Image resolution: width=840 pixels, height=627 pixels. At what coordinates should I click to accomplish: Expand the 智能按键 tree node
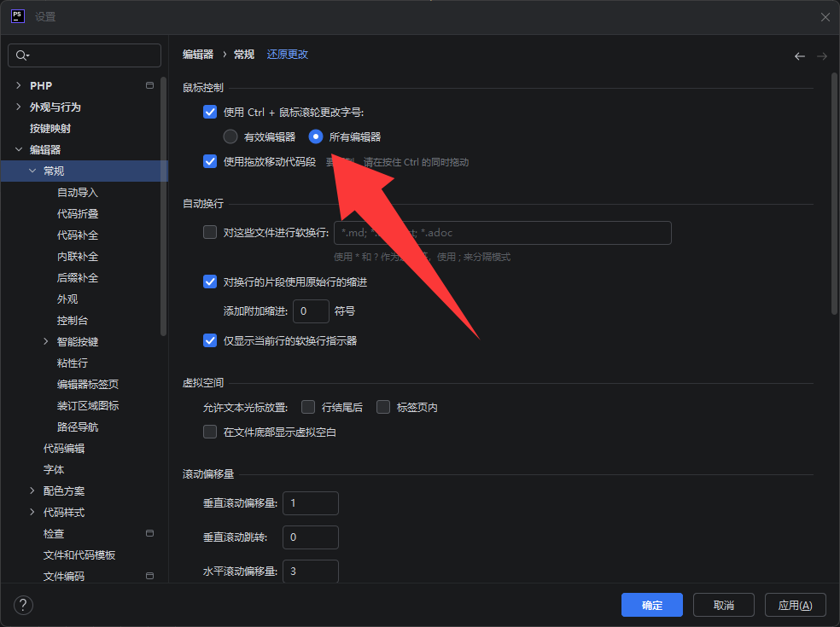46,341
